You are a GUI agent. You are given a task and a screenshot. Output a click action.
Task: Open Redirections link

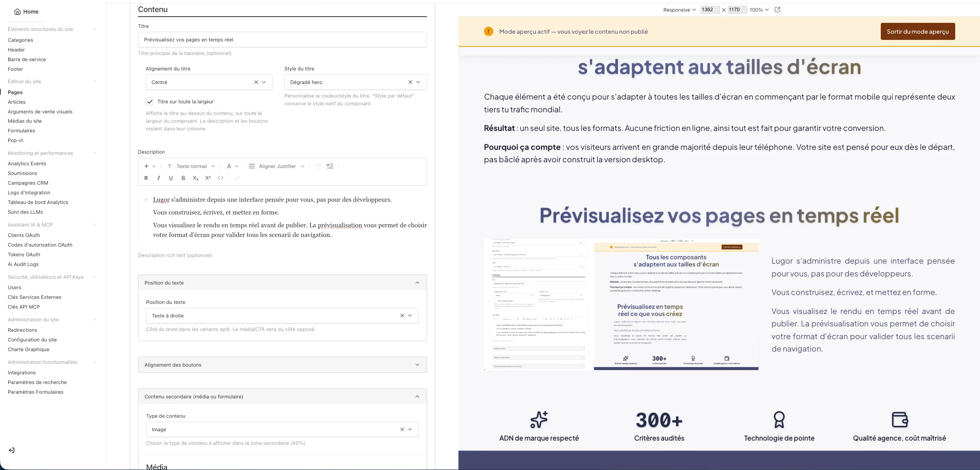(x=22, y=330)
